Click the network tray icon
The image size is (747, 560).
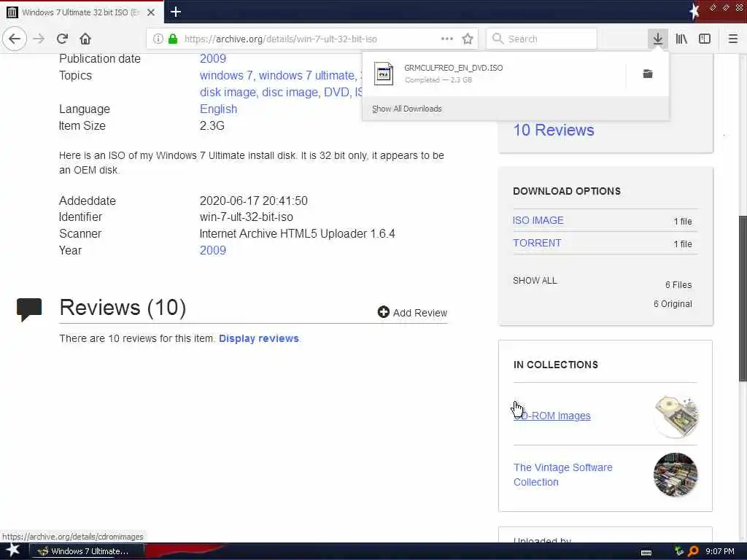(x=679, y=551)
